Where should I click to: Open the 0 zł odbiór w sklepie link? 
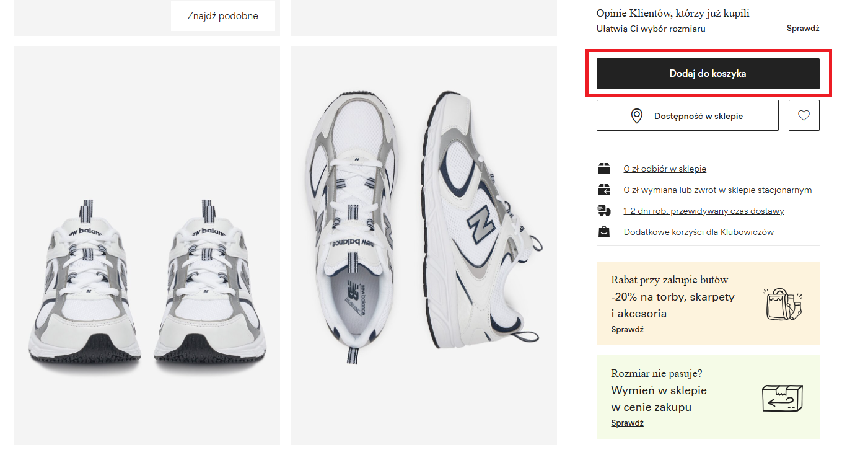tap(665, 169)
